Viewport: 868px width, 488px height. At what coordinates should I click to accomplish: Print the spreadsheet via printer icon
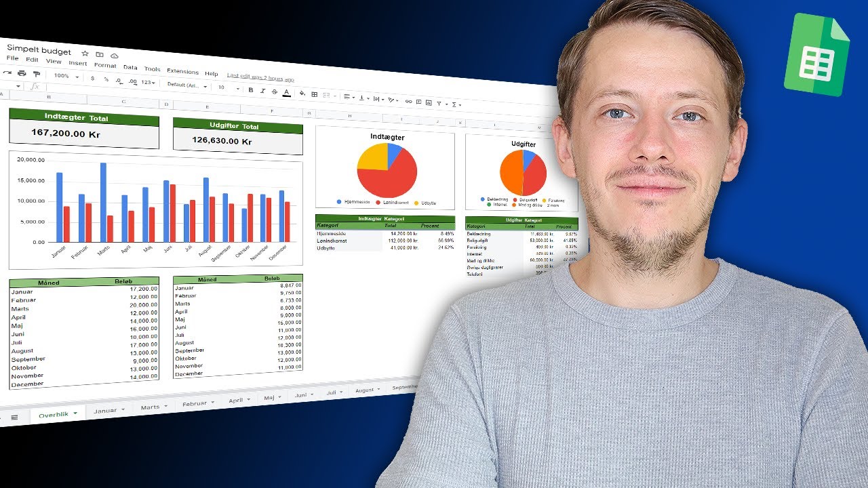coord(22,73)
